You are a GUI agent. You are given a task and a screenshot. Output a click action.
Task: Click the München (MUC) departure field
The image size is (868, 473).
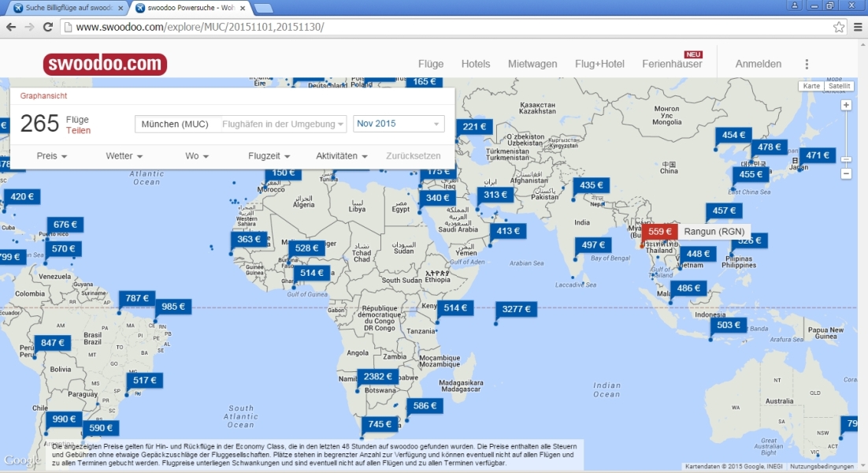tap(176, 124)
